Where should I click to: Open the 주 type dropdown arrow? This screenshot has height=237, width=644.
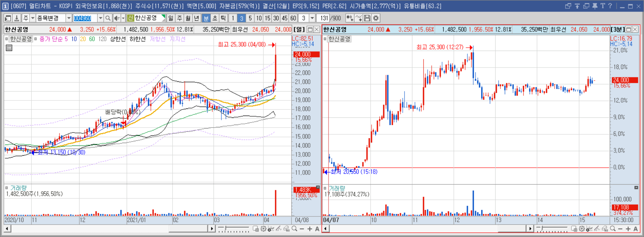[33, 18]
